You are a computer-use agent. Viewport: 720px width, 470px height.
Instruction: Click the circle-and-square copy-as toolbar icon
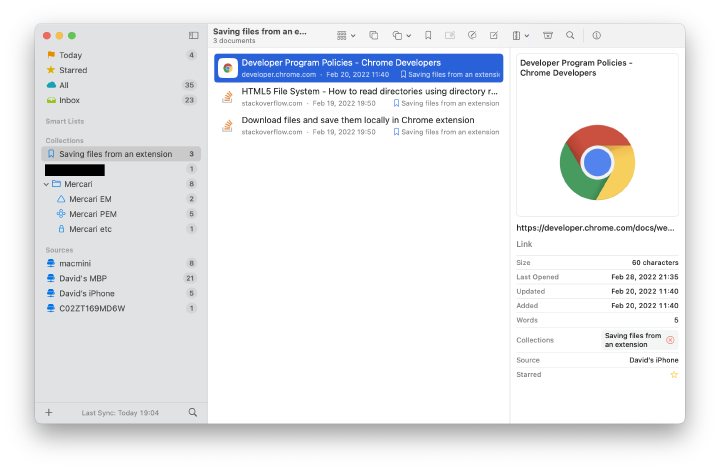tap(397, 35)
